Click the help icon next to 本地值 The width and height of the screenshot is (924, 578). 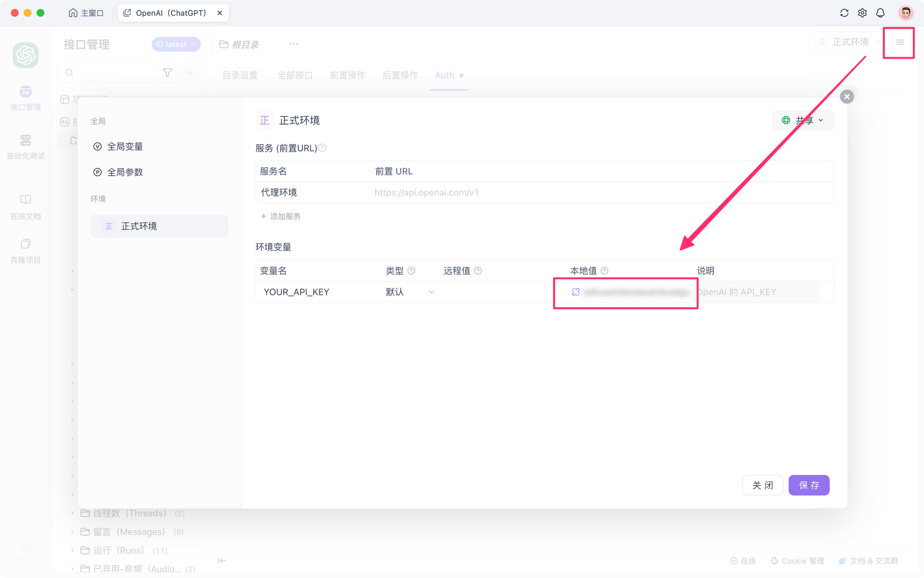(x=604, y=271)
